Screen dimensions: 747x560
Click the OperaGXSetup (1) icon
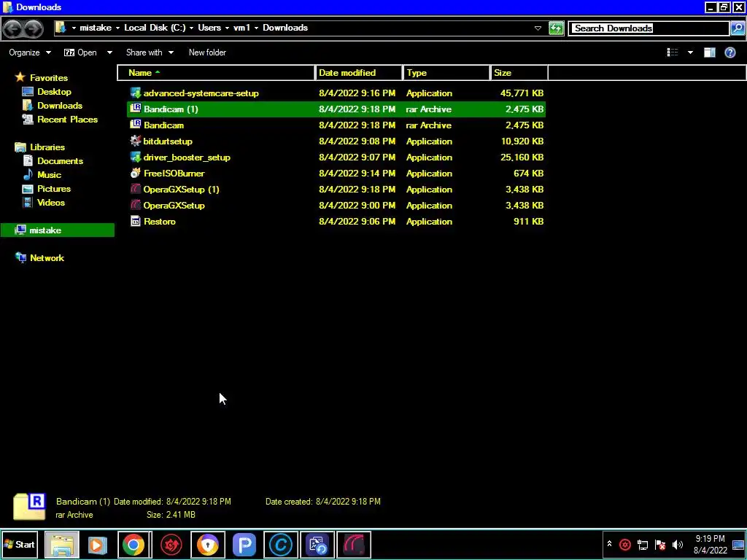[x=136, y=189]
